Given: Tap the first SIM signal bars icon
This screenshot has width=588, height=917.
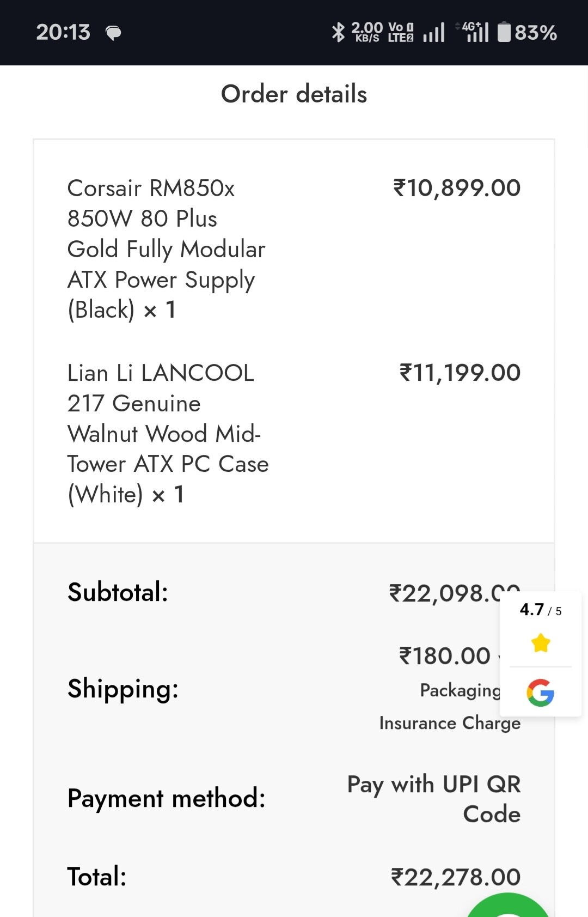Looking at the screenshot, I should 434,33.
